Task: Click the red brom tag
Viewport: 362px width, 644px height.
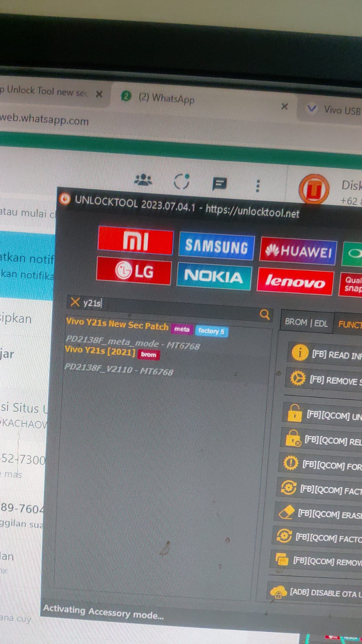Action: click(149, 354)
